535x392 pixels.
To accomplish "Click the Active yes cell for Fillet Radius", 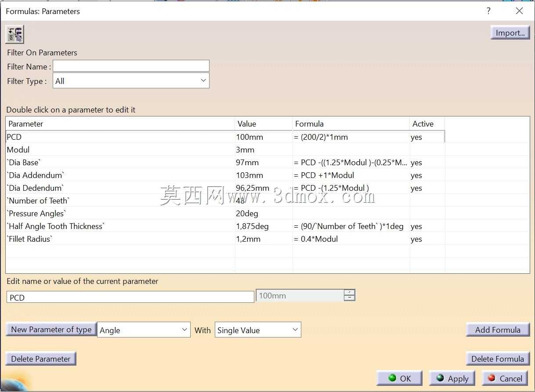I will (x=427, y=239).
